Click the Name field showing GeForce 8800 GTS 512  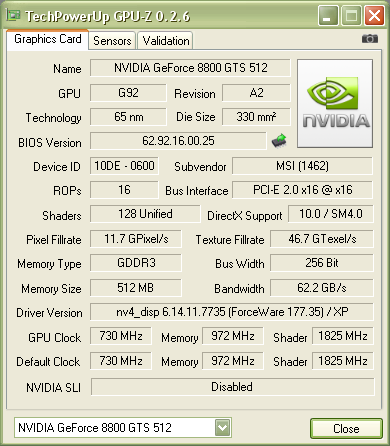pyautogui.click(x=190, y=68)
